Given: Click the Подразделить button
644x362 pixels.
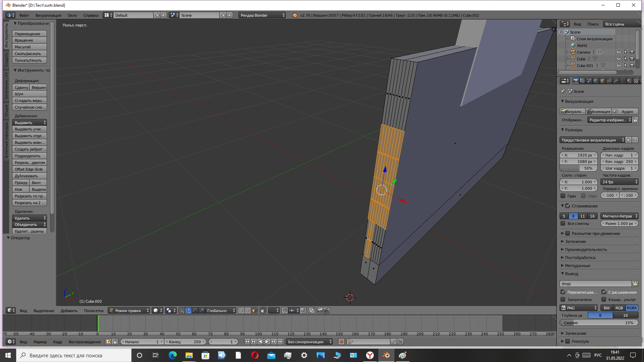Looking at the screenshot, I should [x=29, y=156].
